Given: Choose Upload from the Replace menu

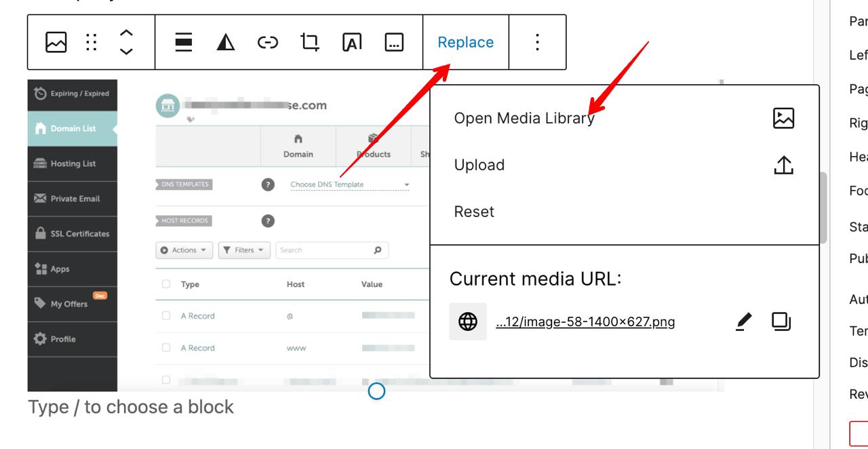Looking at the screenshot, I should point(479,165).
